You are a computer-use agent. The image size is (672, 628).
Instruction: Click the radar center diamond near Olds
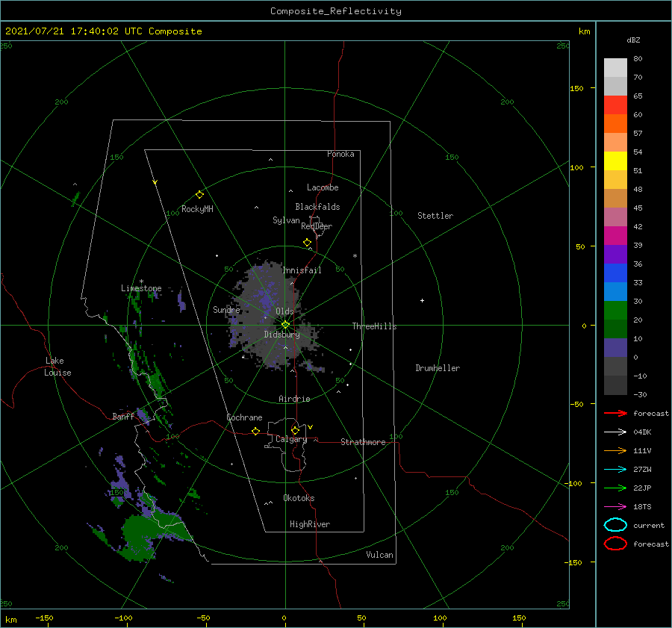pos(285,325)
